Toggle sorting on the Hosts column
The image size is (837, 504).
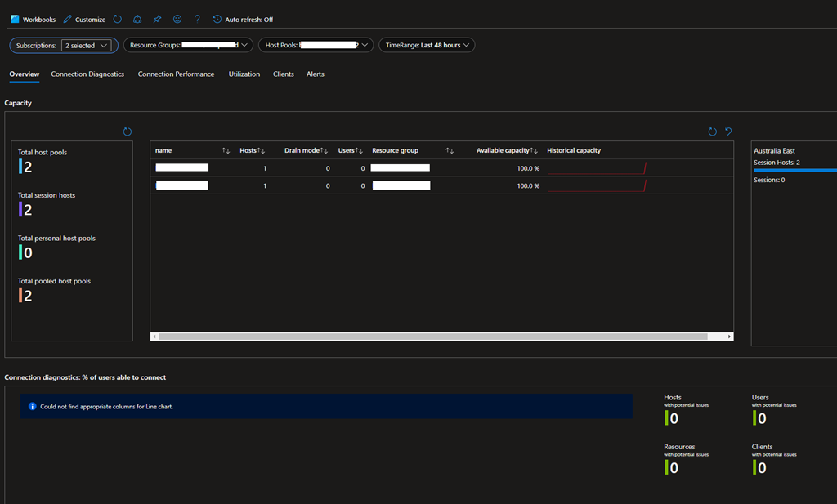coord(262,151)
